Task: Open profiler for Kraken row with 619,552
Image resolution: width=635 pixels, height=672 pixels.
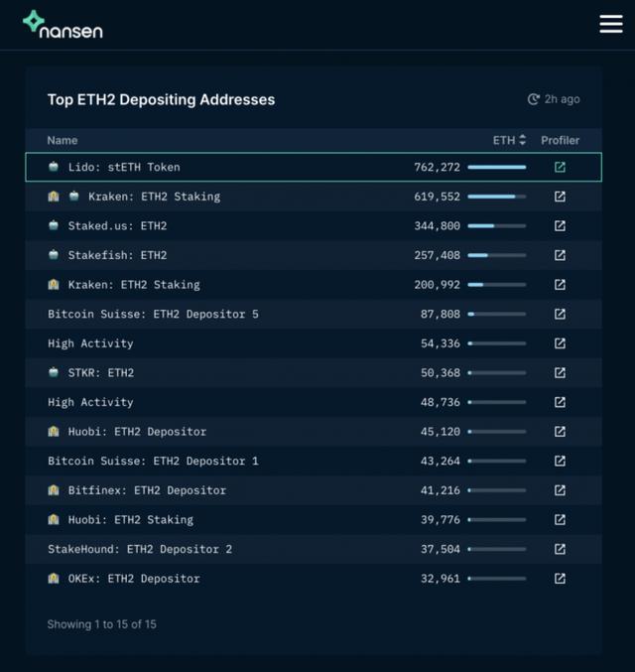Action: pyautogui.click(x=560, y=197)
